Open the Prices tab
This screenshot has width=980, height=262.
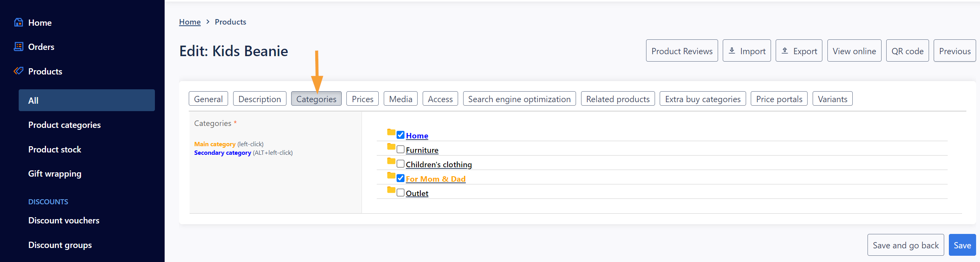point(363,99)
